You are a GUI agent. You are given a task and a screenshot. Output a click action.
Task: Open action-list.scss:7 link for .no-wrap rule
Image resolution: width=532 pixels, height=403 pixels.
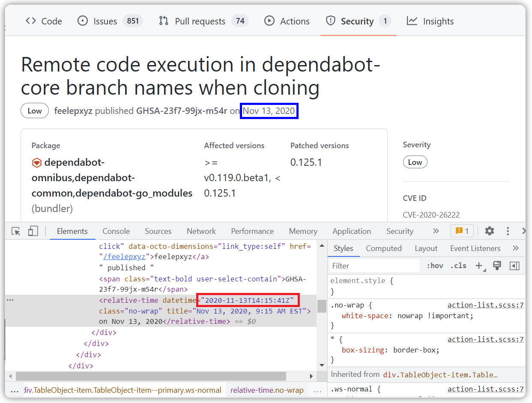485,305
